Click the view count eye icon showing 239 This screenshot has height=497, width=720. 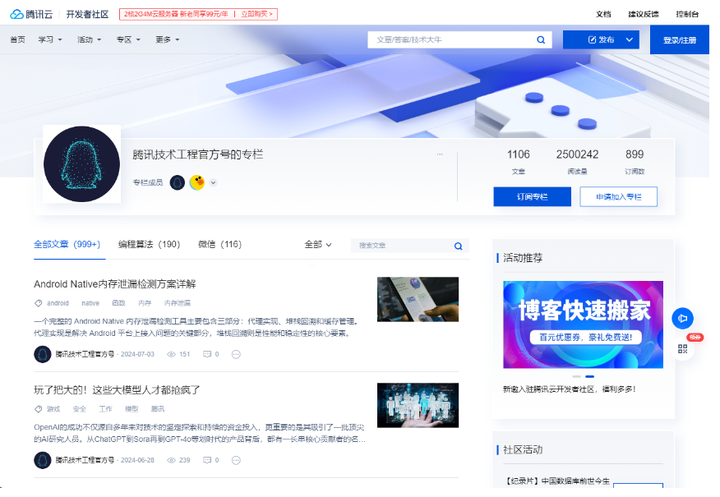point(171,460)
